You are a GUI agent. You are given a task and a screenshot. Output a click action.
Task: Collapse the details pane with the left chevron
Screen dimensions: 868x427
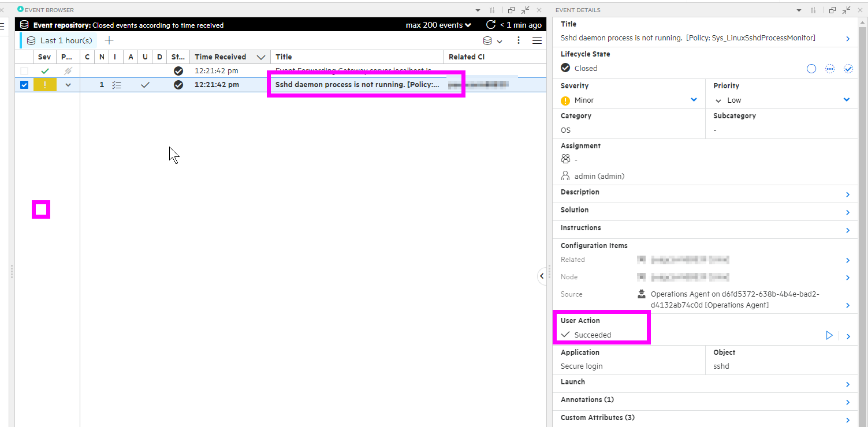point(542,276)
